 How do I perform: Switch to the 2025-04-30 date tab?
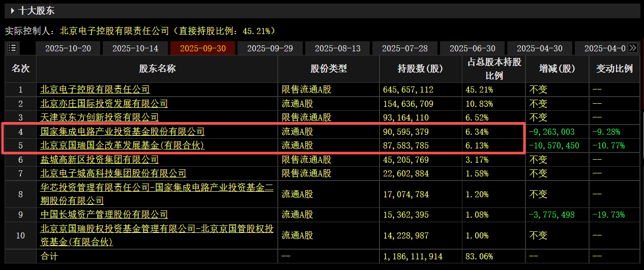[x=540, y=48]
